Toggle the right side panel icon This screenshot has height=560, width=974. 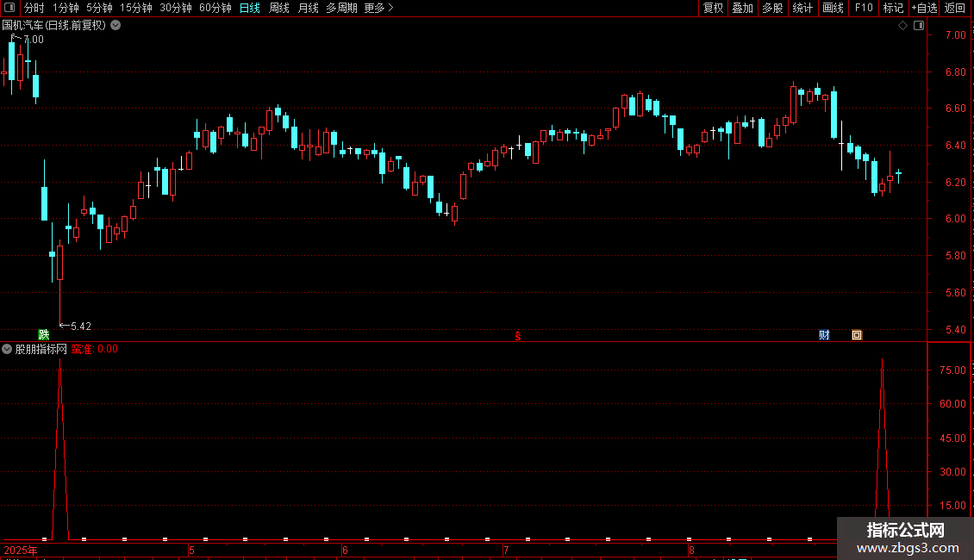tap(919, 26)
